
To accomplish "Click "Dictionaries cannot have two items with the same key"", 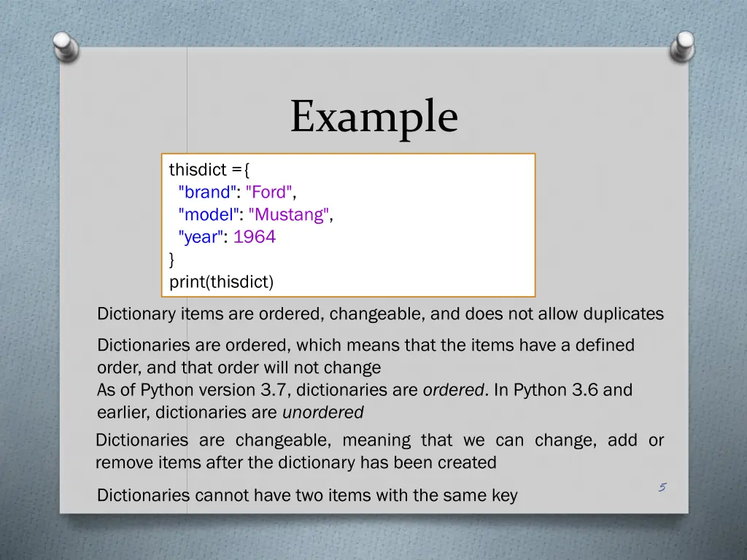I will pos(307,495).
